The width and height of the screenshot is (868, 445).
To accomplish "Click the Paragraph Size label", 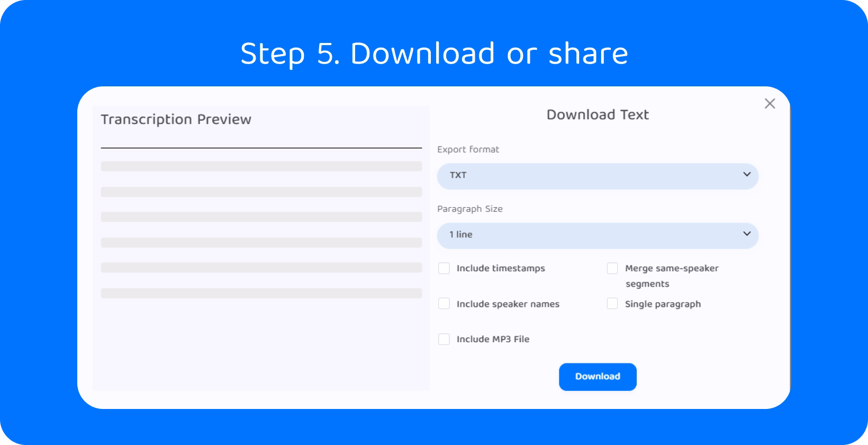I will [469, 209].
